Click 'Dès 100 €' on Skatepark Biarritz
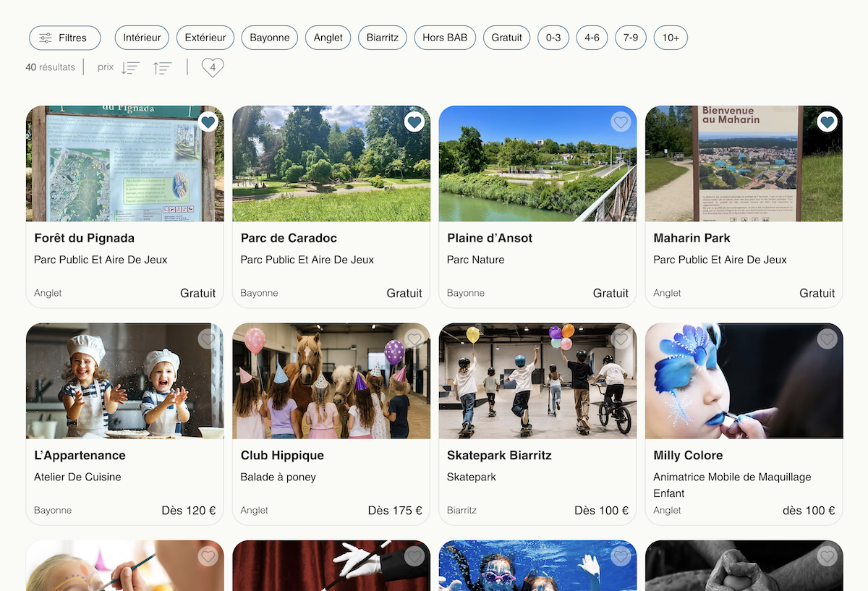Screen dimensions: 868x591 coord(602,510)
